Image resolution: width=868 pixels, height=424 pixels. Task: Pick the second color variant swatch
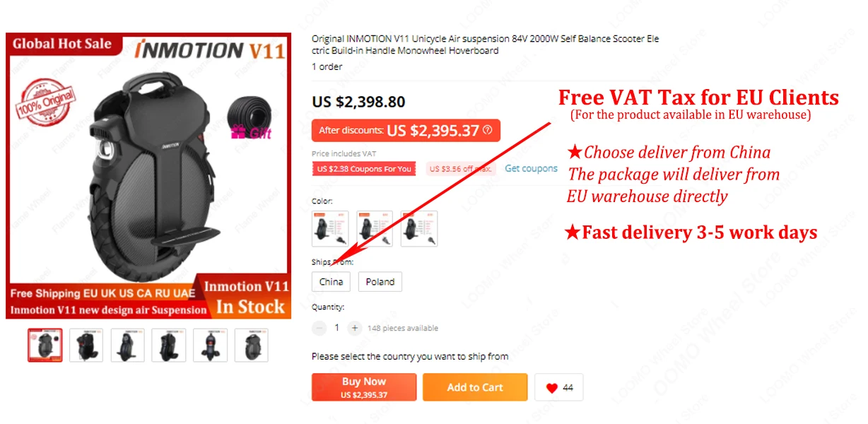[375, 228]
